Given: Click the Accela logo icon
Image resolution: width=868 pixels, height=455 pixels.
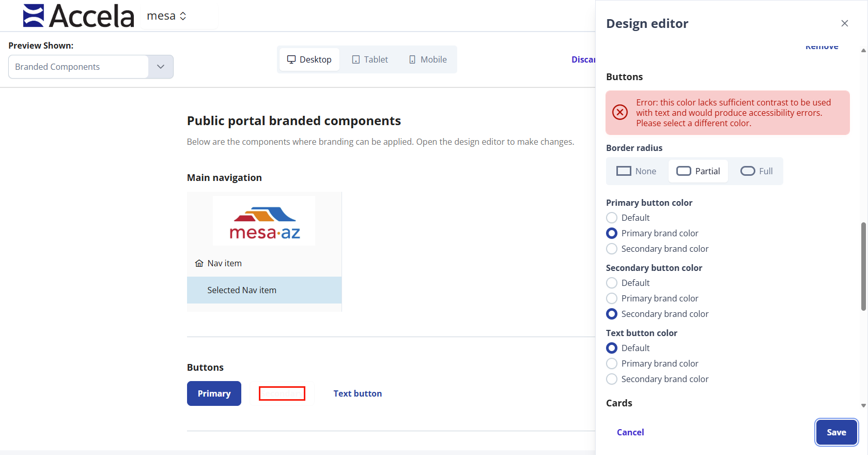Looking at the screenshot, I should point(34,16).
